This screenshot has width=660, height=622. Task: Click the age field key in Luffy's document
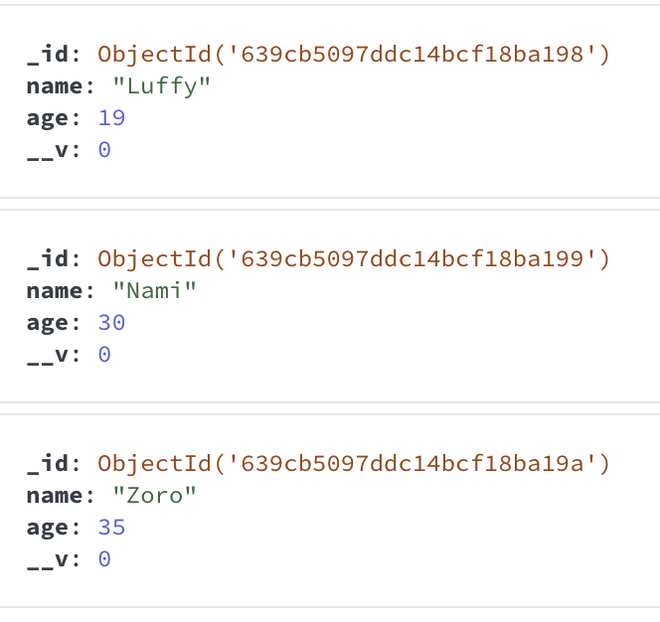tap(47, 118)
